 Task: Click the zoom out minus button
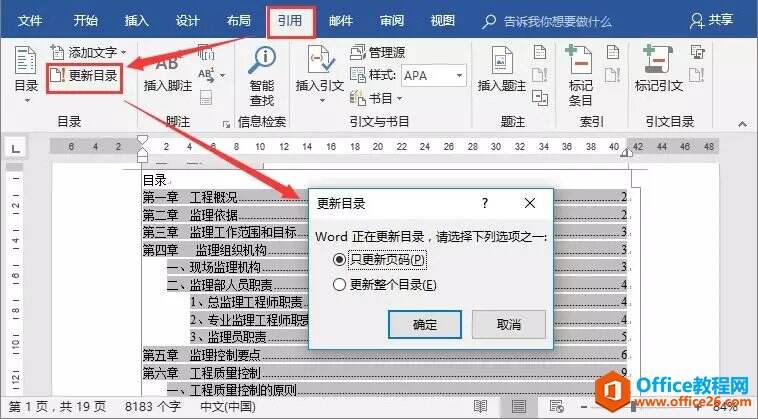point(584,407)
